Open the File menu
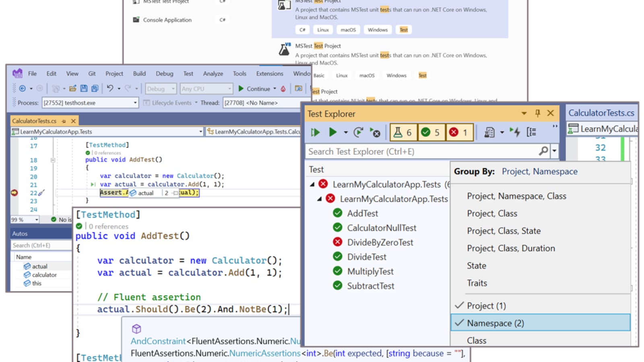 tap(32, 74)
